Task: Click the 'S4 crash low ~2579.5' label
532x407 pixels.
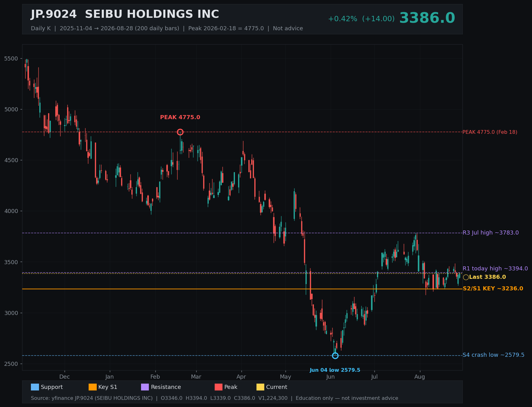Action: coord(493,355)
